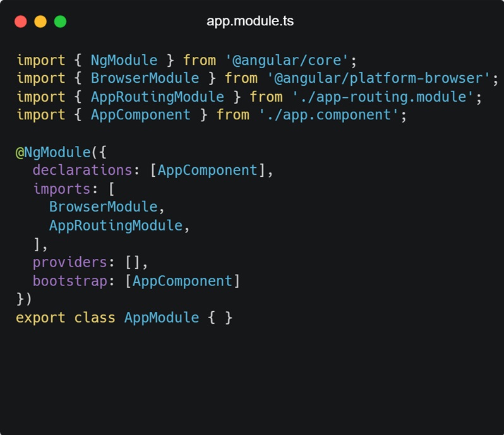Screen dimensions: 504x435
Task: Click AppComponent in the bootstrap array
Action: [183, 280]
